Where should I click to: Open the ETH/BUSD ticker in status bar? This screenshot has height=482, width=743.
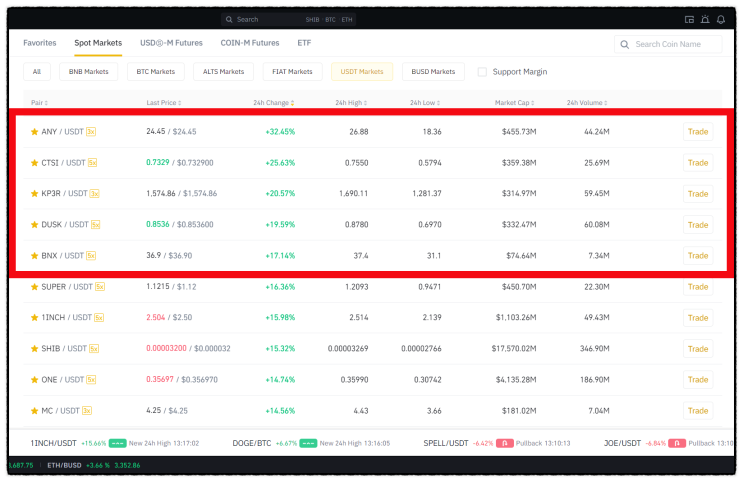(x=94, y=465)
